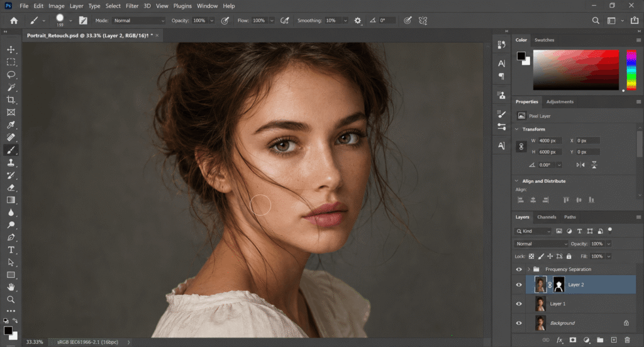Open the Flow dropdown arrow
644x347 pixels.
(272, 21)
